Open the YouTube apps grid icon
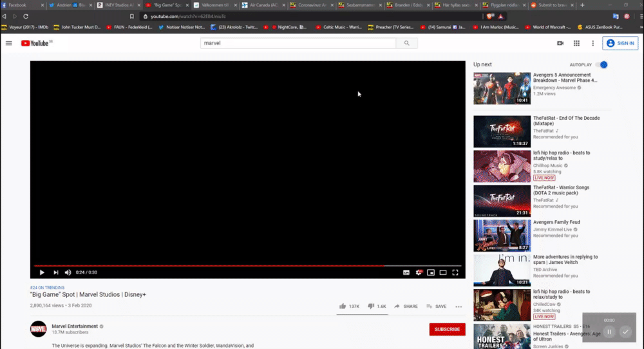Image resolution: width=644 pixels, height=349 pixels. (576, 43)
